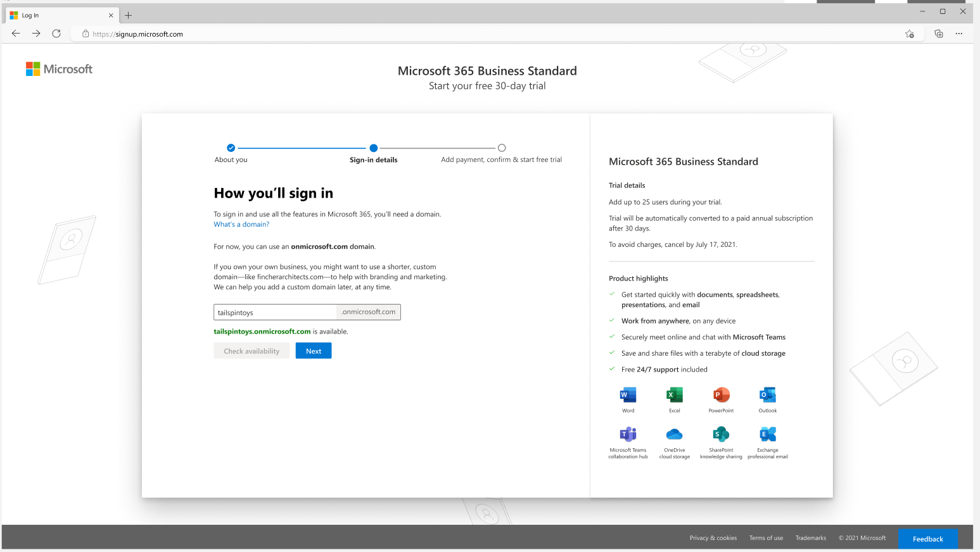980x552 pixels.
Task: Open Terms of use footer link
Action: (766, 538)
